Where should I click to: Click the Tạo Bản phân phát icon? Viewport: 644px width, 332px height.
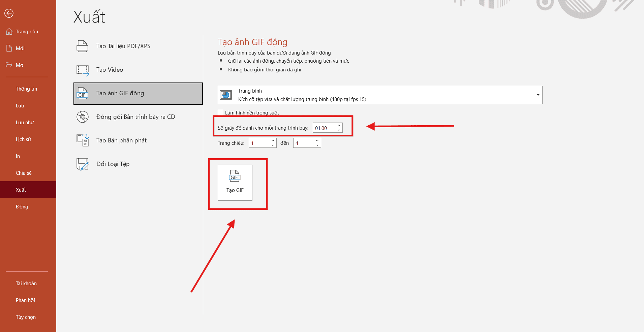point(82,140)
